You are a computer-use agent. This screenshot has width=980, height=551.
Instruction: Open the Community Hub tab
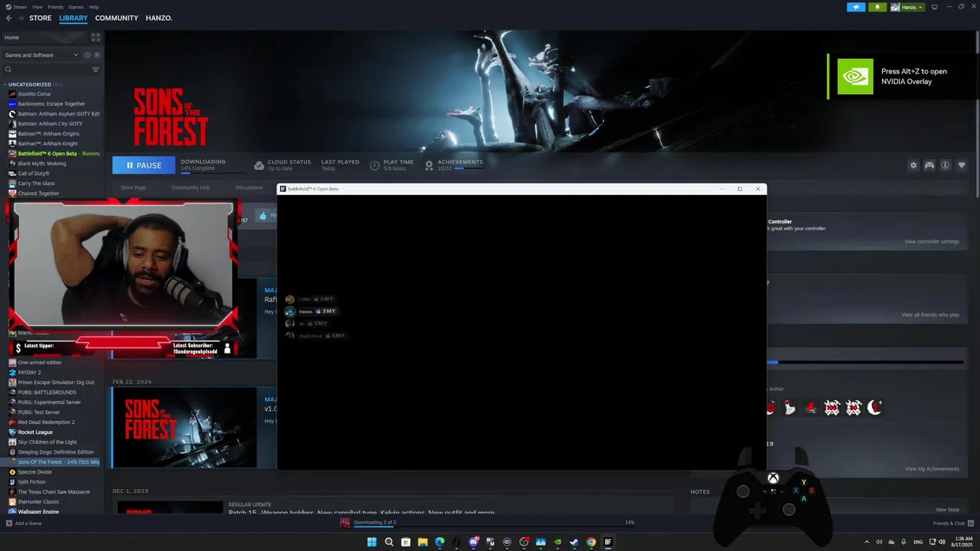(191, 187)
